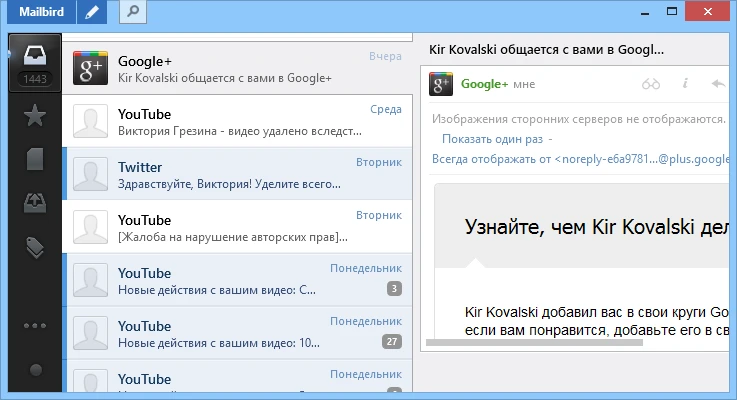Viewport: 737px width, 400px height.
Task: Open the Inbox folder in sidebar
Action: point(34,53)
